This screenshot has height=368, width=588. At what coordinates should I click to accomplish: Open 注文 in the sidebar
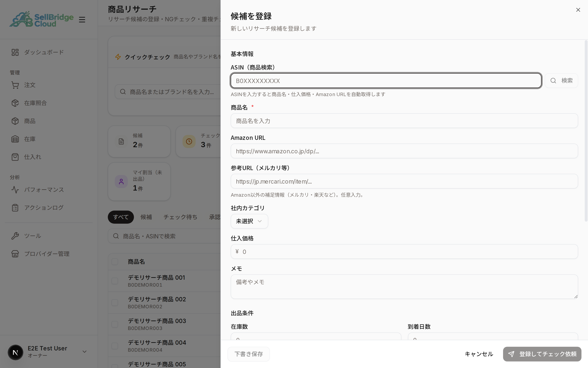(x=49, y=85)
